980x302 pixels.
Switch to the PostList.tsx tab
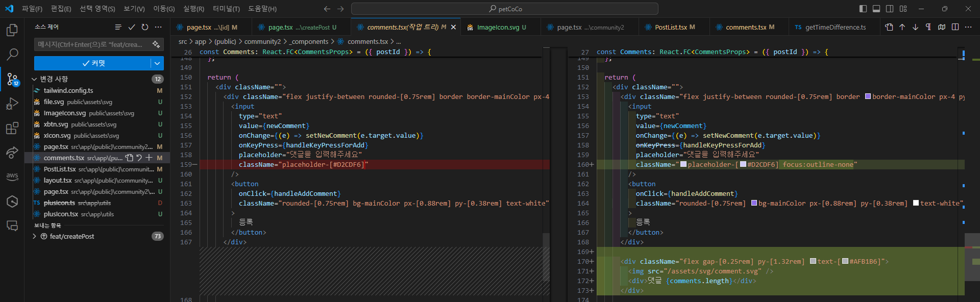(x=670, y=27)
